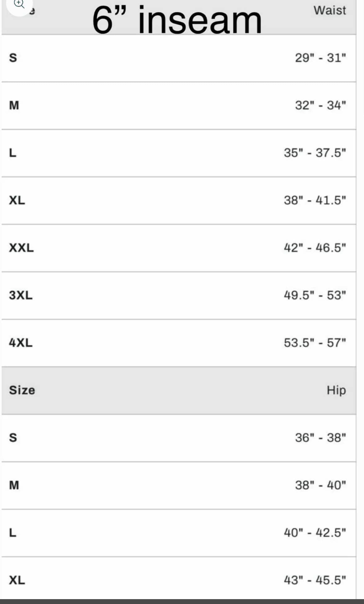Screen dimensions: 364x604
Task: Select the 38" - 40" hip range
Action: click(320, 485)
